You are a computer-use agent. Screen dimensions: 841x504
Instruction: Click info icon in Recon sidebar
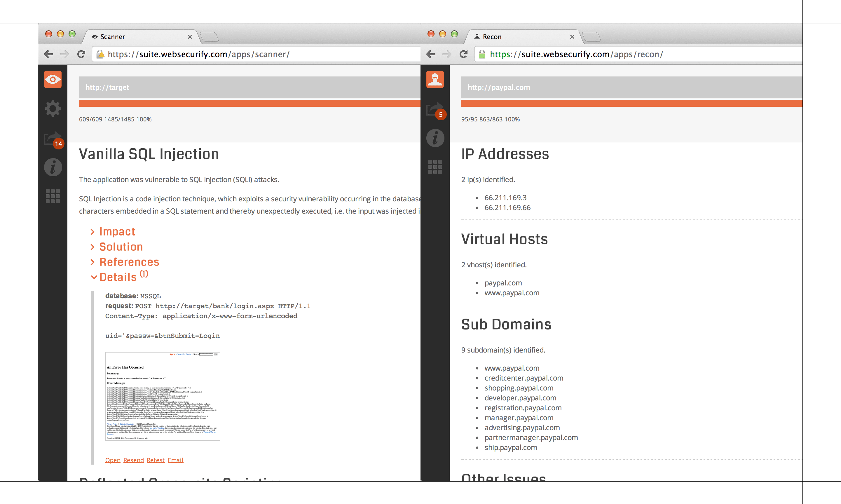[x=435, y=138]
